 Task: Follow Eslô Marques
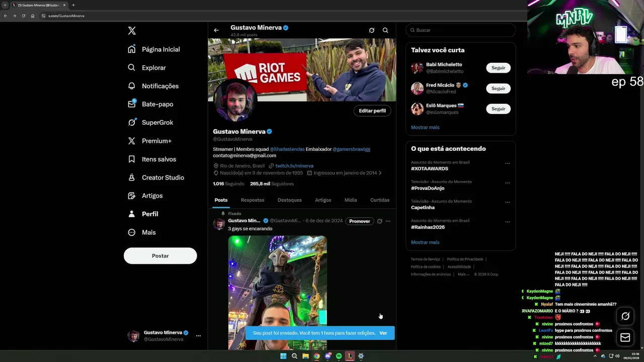click(x=498, y=109)
